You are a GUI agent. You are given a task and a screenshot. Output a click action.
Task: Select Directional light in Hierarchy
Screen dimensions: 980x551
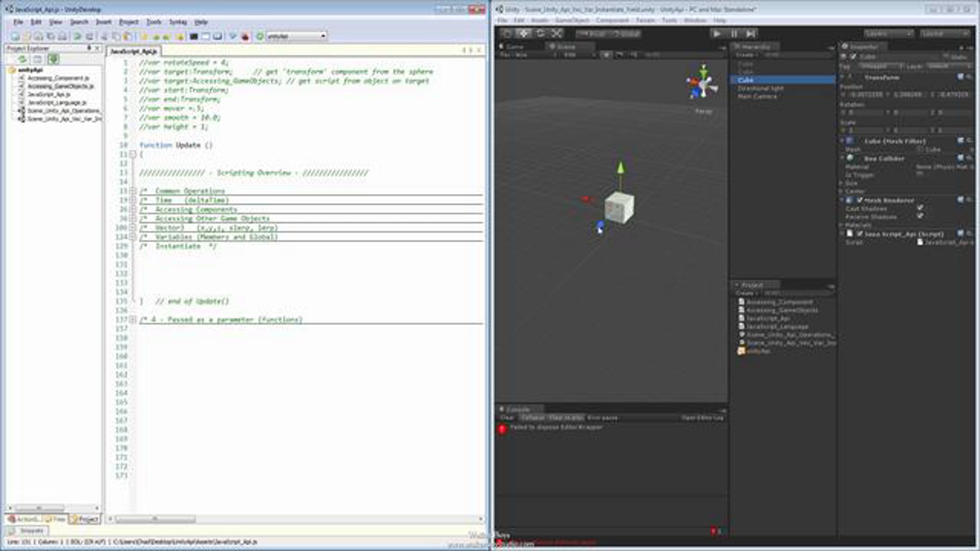point(760,88)
